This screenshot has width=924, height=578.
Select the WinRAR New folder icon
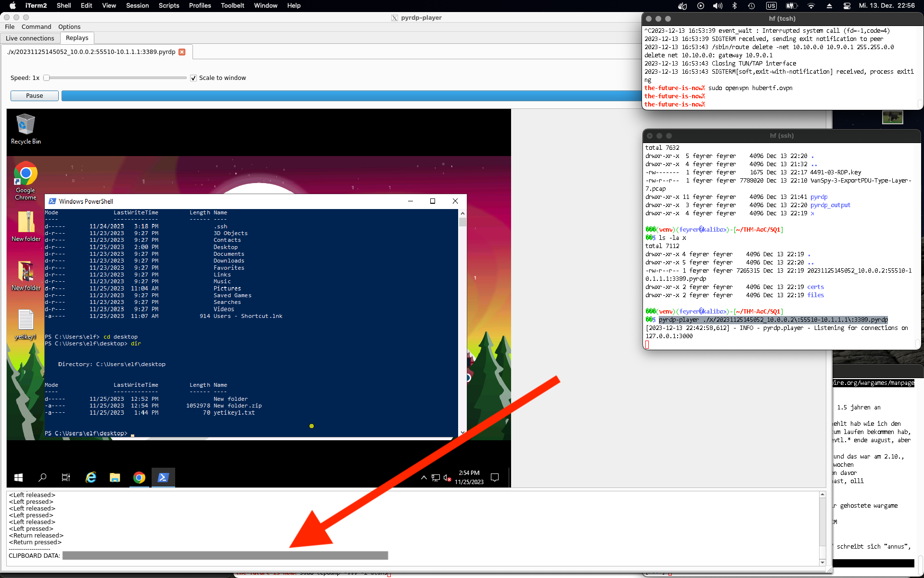[x=26, y=276]
